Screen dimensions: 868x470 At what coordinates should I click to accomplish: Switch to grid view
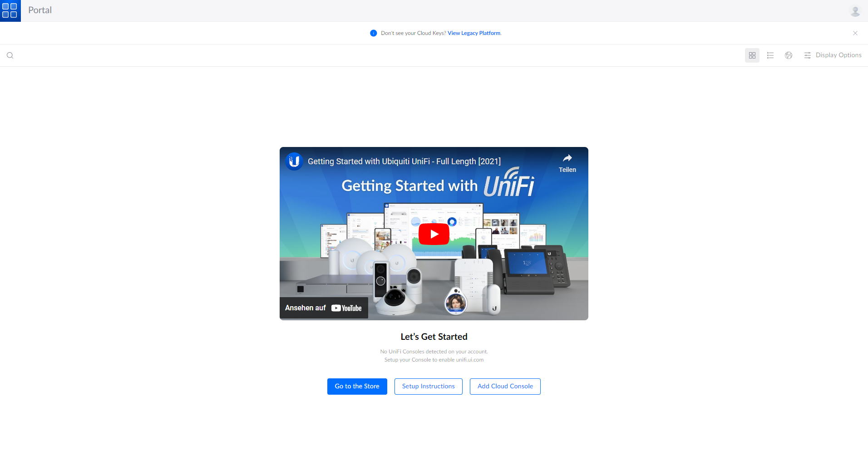point(752,55)
